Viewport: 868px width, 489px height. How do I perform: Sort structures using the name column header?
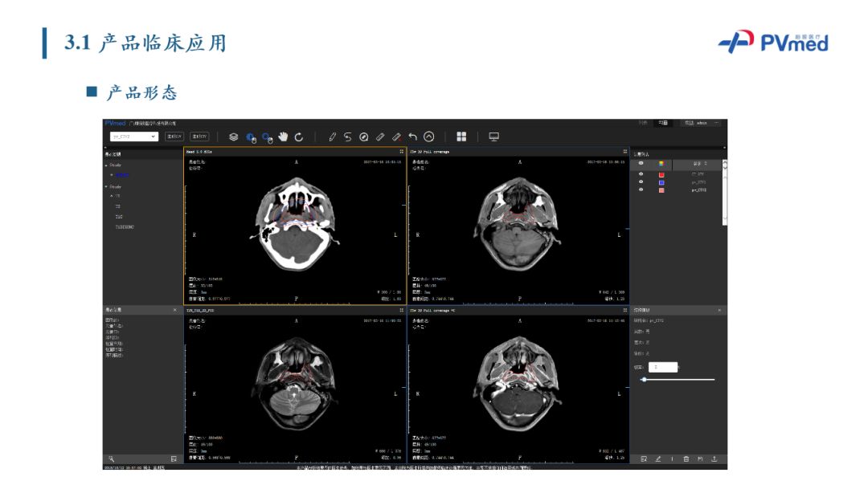click(x=700, y=164)
